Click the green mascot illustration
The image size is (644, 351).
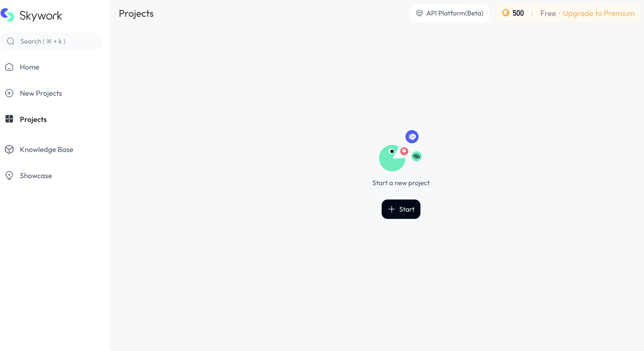point(392,158)
